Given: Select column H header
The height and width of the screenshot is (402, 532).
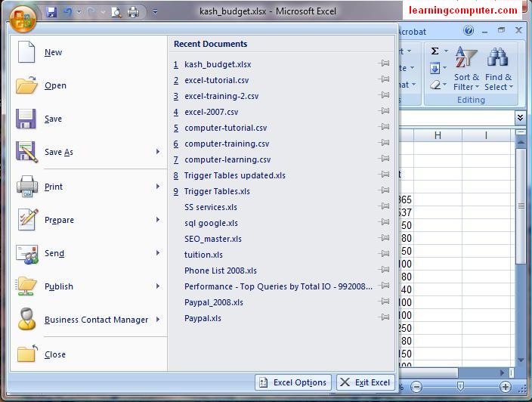Looking at the screenshot, I should [438, 136].
